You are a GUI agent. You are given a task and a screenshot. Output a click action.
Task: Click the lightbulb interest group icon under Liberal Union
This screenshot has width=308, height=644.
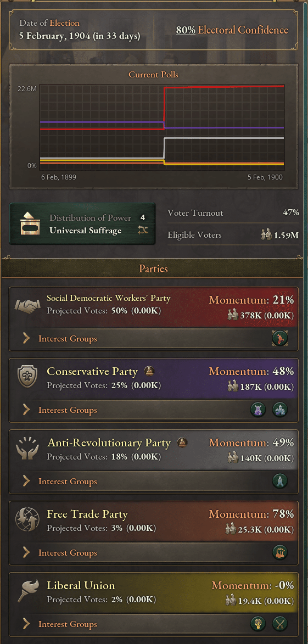[x=258, y=624]
